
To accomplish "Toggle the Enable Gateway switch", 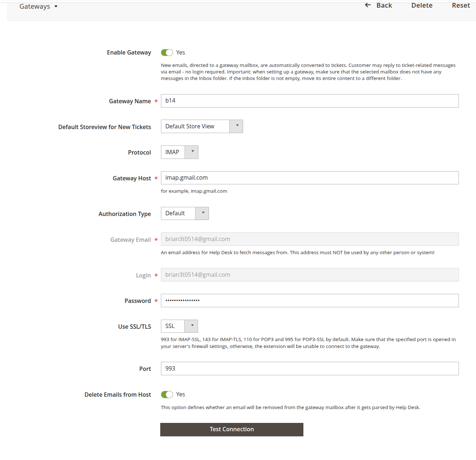I will [167, 53].
